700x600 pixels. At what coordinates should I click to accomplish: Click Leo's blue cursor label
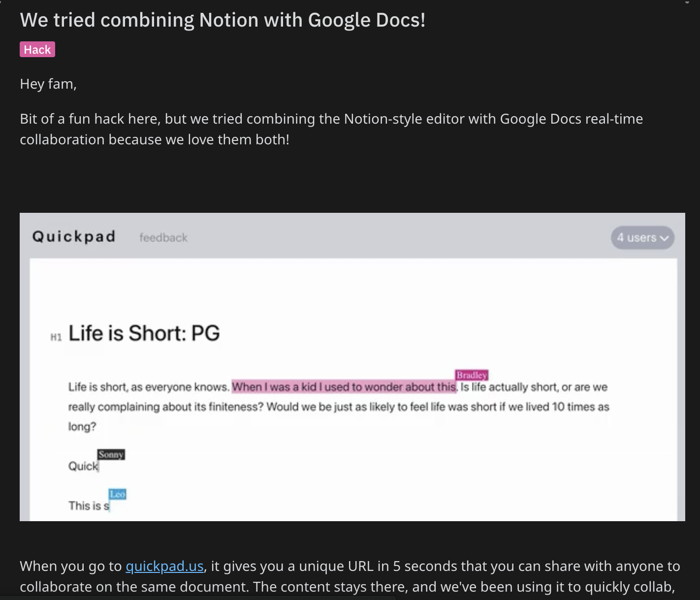(118, 494)
